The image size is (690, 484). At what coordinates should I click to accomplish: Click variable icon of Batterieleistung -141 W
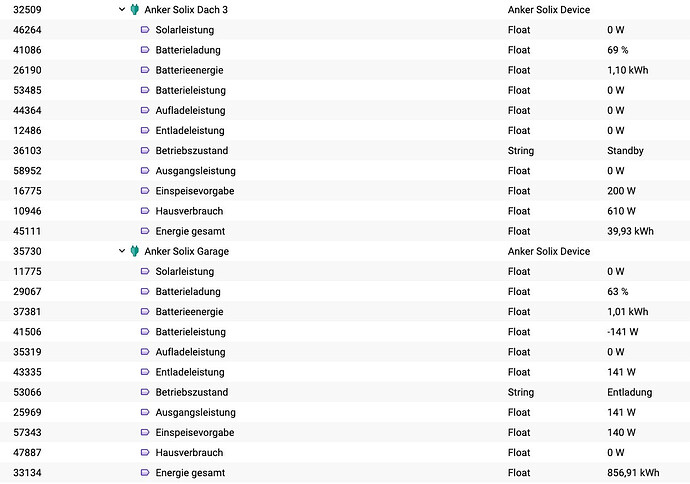[x=145, y=332]
